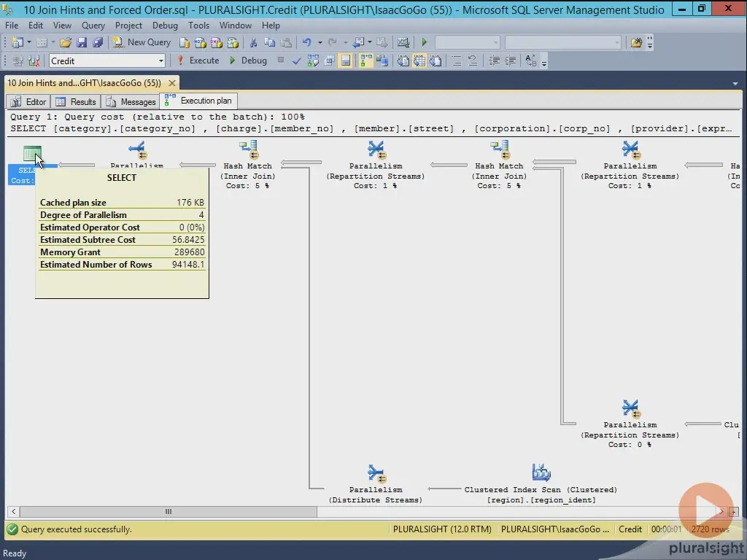Click the SELECT operator icon in the plan

tap(34, 152)
